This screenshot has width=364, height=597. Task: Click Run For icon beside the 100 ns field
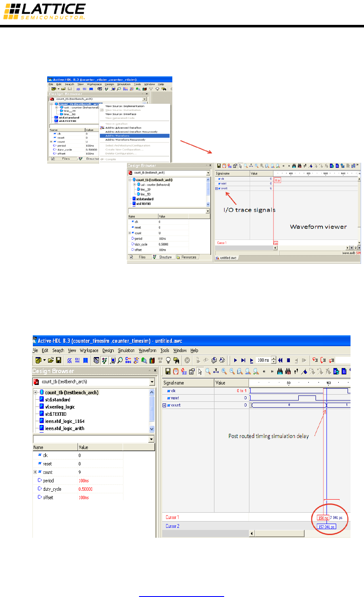[252, 360]
